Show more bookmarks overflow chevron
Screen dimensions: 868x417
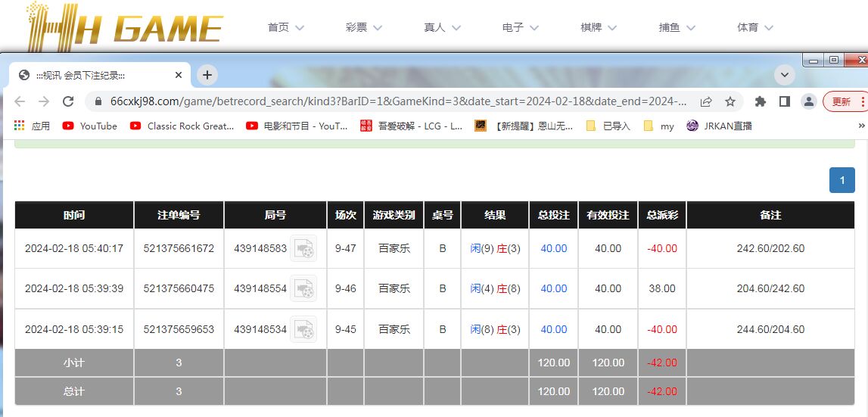pos(861,126)
